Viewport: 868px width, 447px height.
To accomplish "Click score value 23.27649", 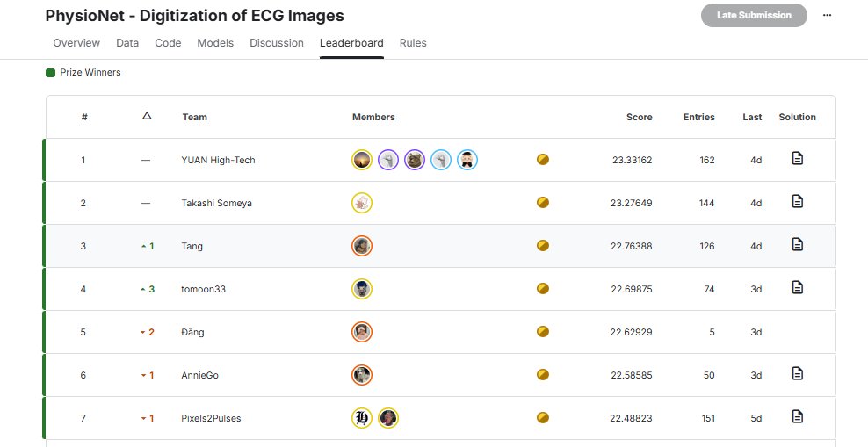I will (x=632, y=203).
